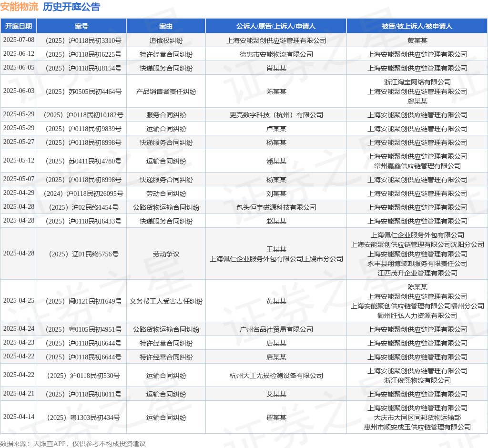Viewport: 488px width, 448px height.
Task: Click defendant 浙江俊熙物流有限公司
Action: click(x=417, y=380)
